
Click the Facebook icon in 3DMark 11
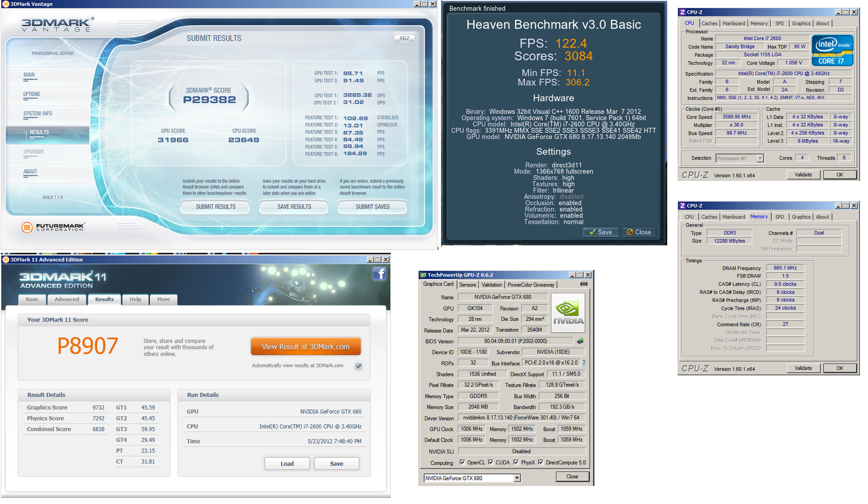coord(379,274)
